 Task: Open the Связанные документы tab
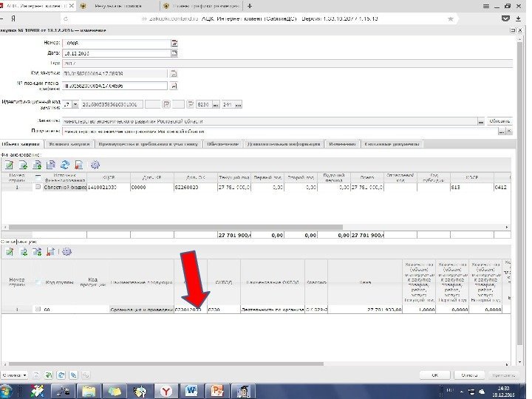point(392,144)
